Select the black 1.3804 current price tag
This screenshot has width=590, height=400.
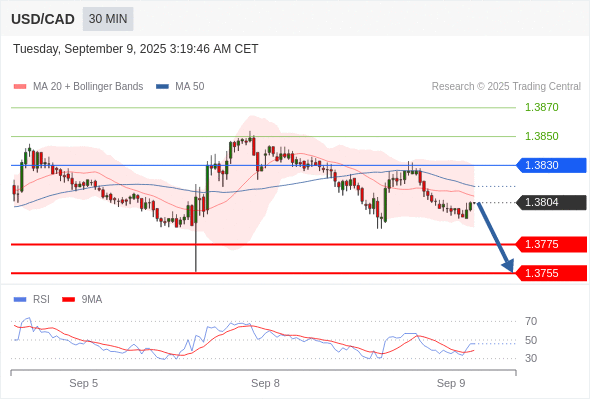(551, 202)
